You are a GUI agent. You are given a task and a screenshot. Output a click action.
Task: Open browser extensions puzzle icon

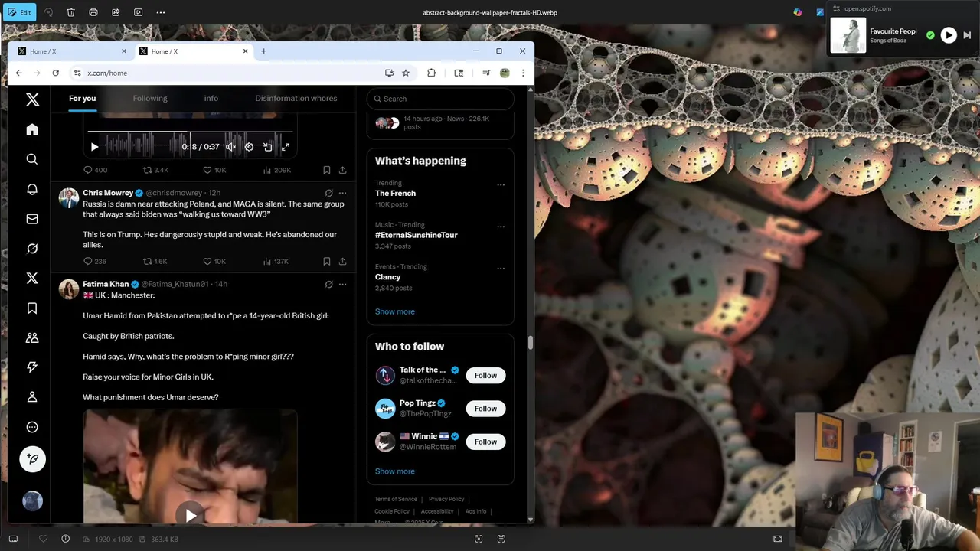pyautogui.click(x=432, y=73)
